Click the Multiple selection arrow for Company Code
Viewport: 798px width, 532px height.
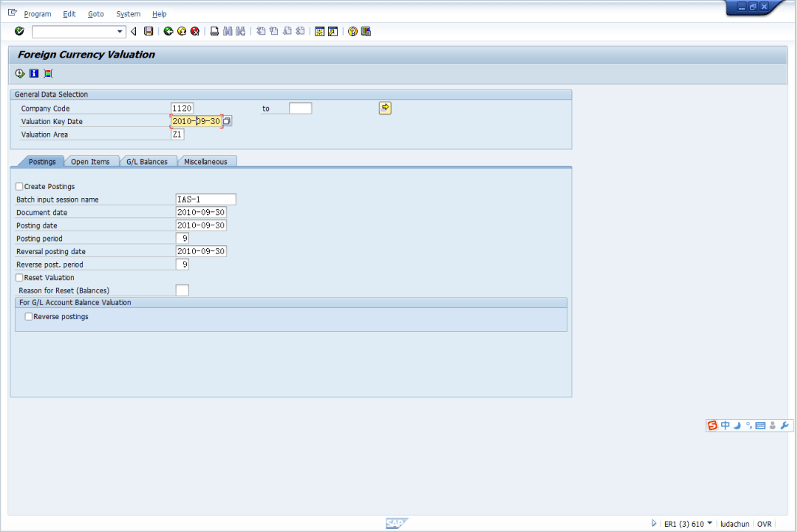(385, 108)
